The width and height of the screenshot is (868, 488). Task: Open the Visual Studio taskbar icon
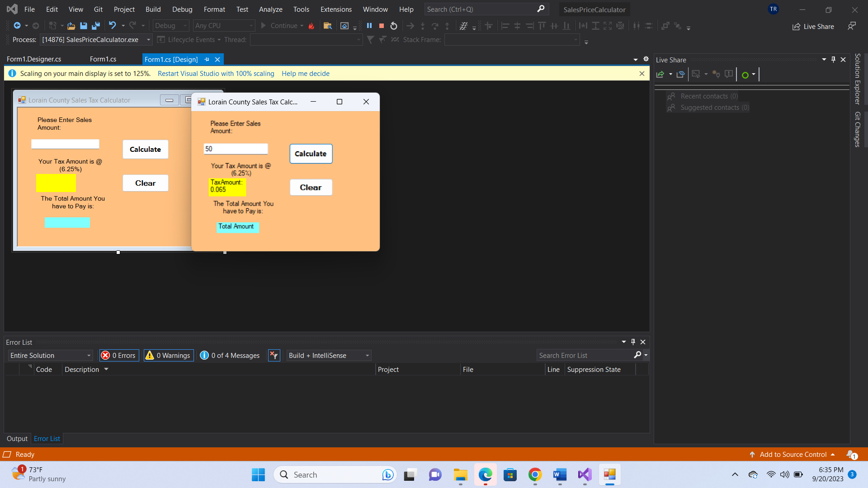[x=585, y=474]
